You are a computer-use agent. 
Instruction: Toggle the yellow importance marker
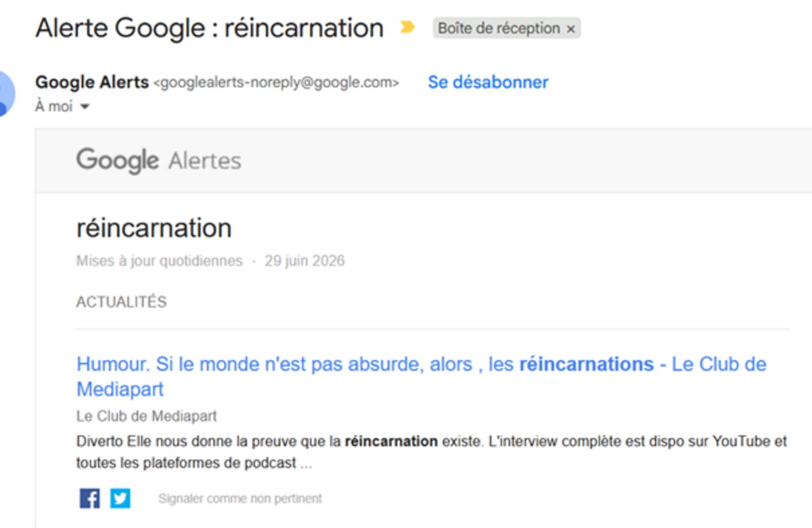[x=407, y=28]
